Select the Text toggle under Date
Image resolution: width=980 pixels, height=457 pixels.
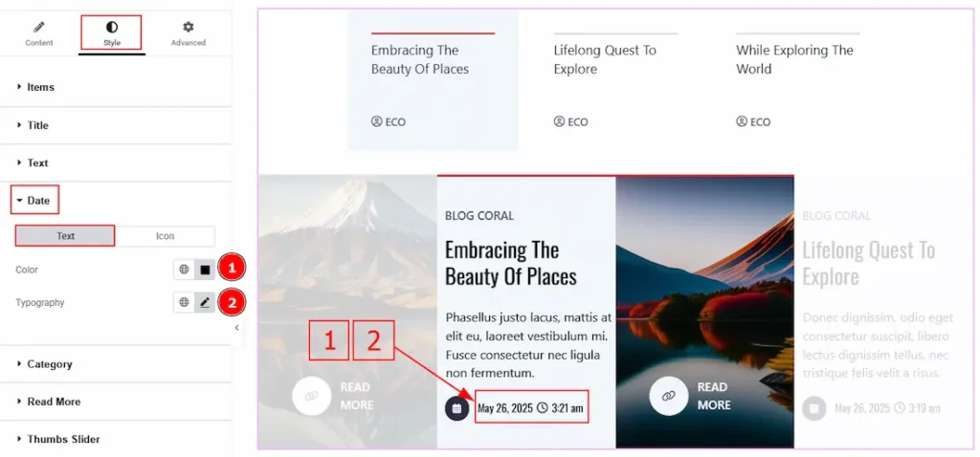[66, 236]
